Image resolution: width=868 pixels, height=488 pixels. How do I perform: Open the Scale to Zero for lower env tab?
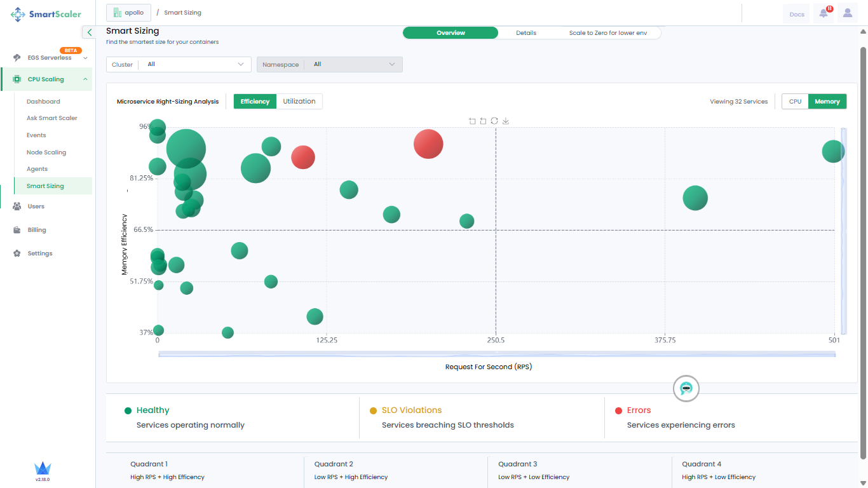[608, 33]
